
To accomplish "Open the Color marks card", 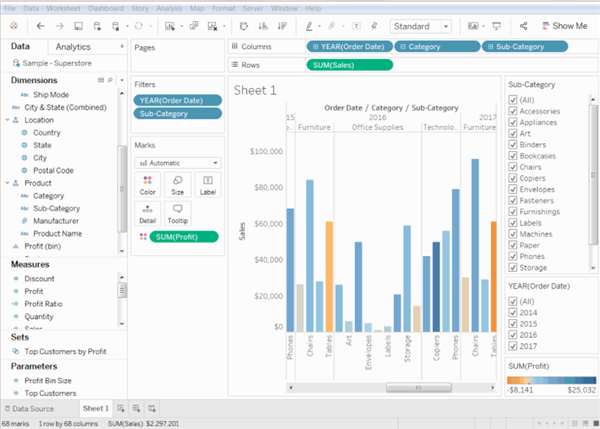I will click(147, 183).
